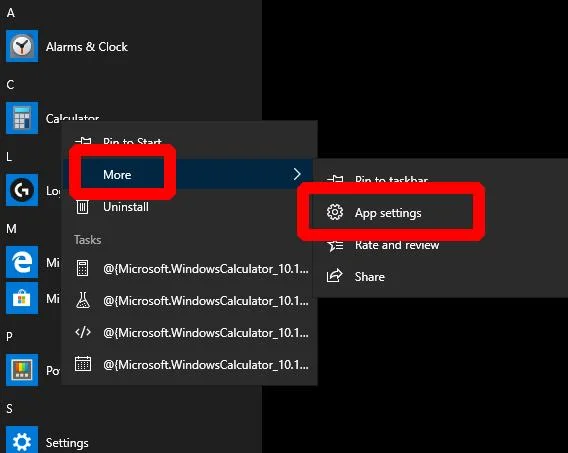Click the Calculator app icon
Screen dimensions: 568x453
pos(22,118)
